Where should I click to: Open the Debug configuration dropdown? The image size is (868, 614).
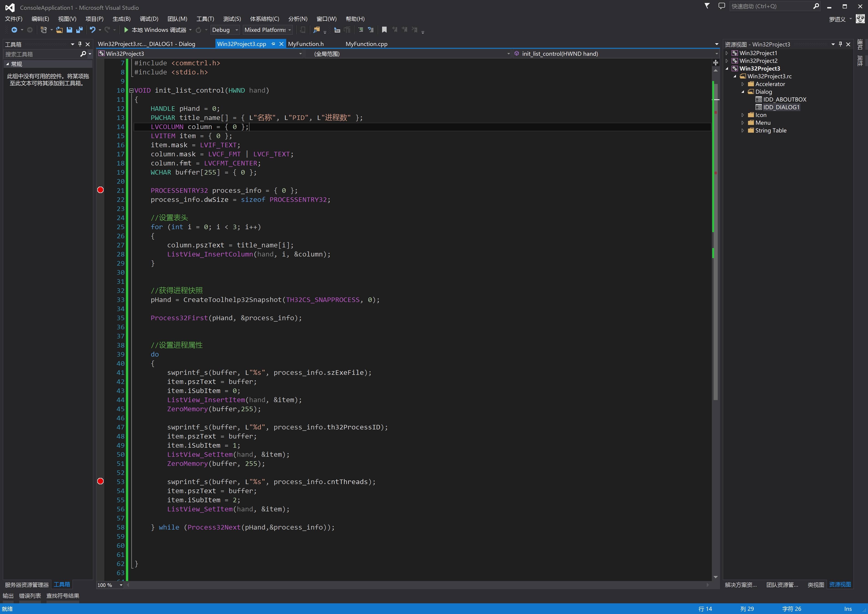point(237,30)
